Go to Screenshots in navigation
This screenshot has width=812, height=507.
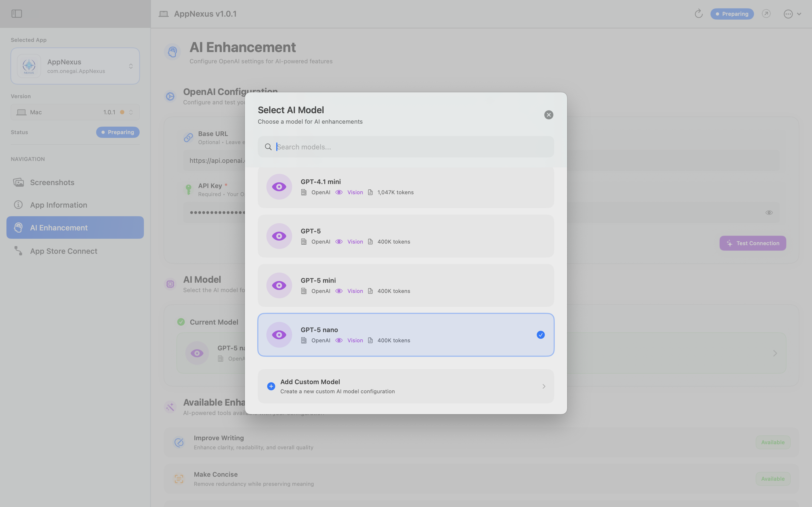[x=52, y=182]
